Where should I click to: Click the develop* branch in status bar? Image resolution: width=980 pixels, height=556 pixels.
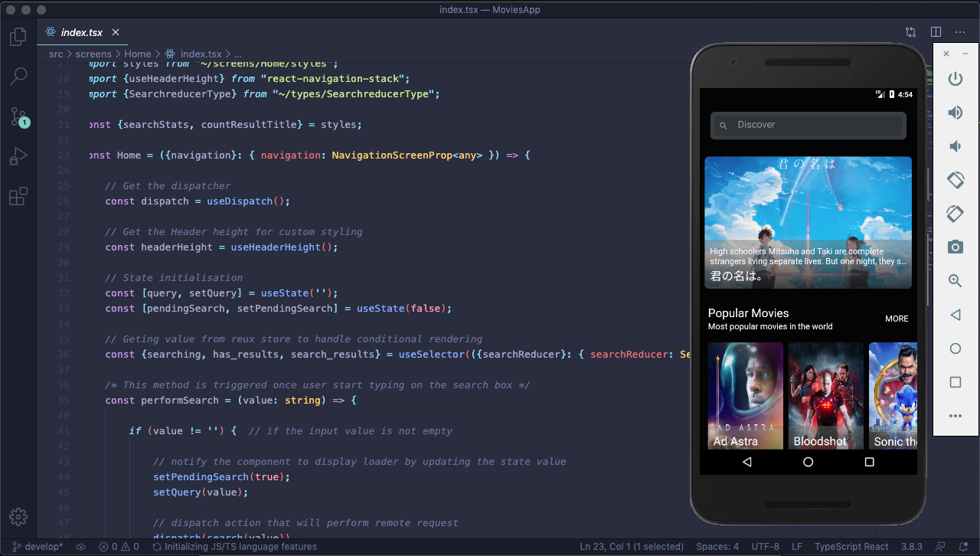[36, 547]
